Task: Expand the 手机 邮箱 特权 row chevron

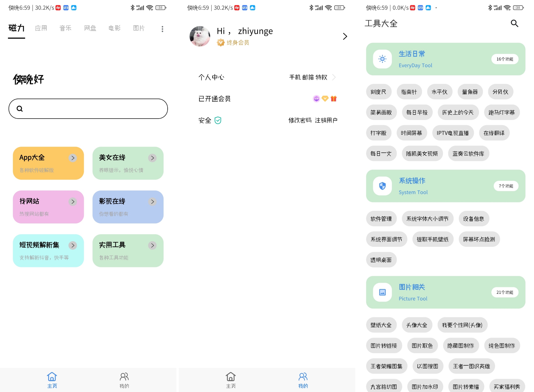Action: click(335, 77)
